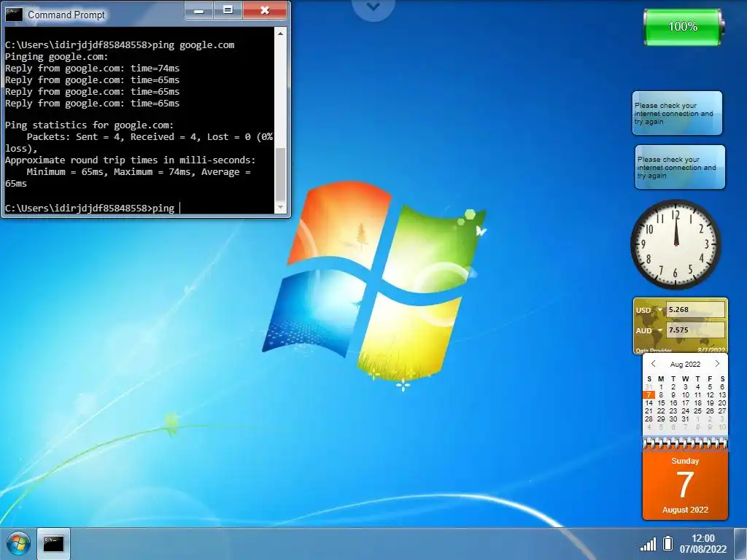Click the Command Prompt scroll up arrow

pyautogui.click(x=280, y=34)
